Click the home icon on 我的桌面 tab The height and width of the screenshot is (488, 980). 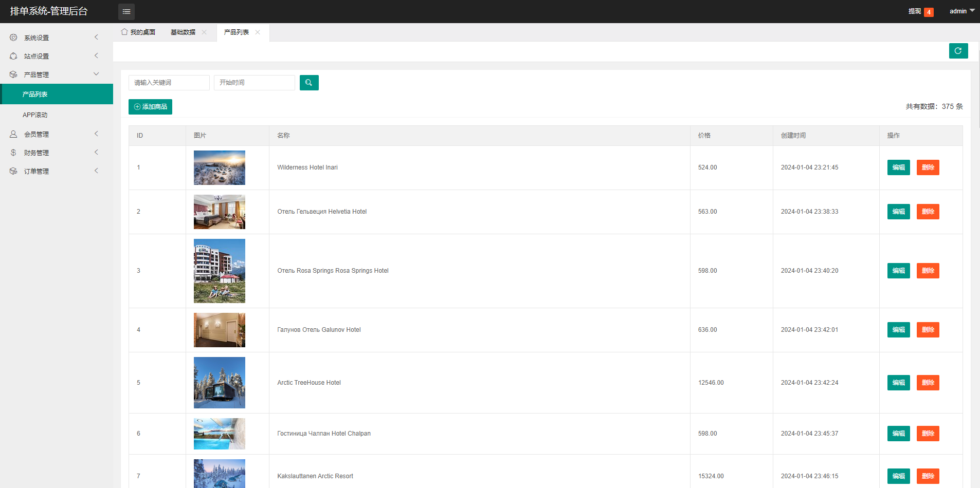tap(124, 32)
